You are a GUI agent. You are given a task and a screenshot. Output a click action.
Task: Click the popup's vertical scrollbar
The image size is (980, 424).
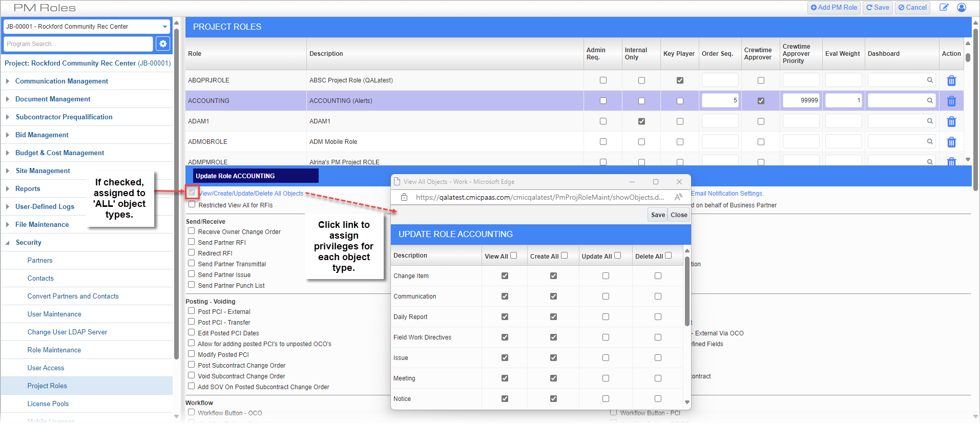(x=687, y=292)
